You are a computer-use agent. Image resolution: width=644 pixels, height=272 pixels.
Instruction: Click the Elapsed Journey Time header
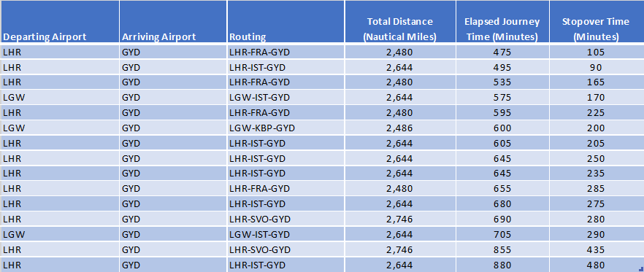502,22
